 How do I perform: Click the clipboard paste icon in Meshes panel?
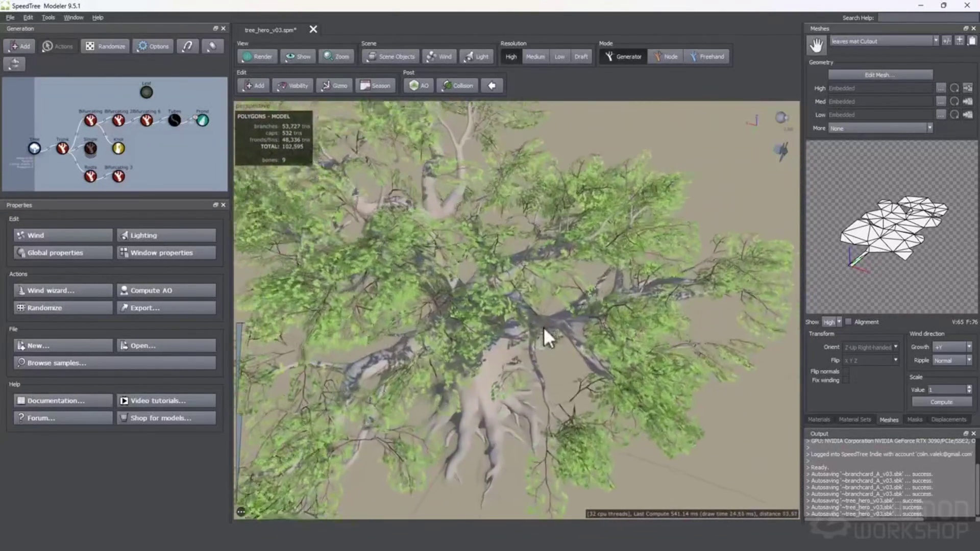point(972,41)
